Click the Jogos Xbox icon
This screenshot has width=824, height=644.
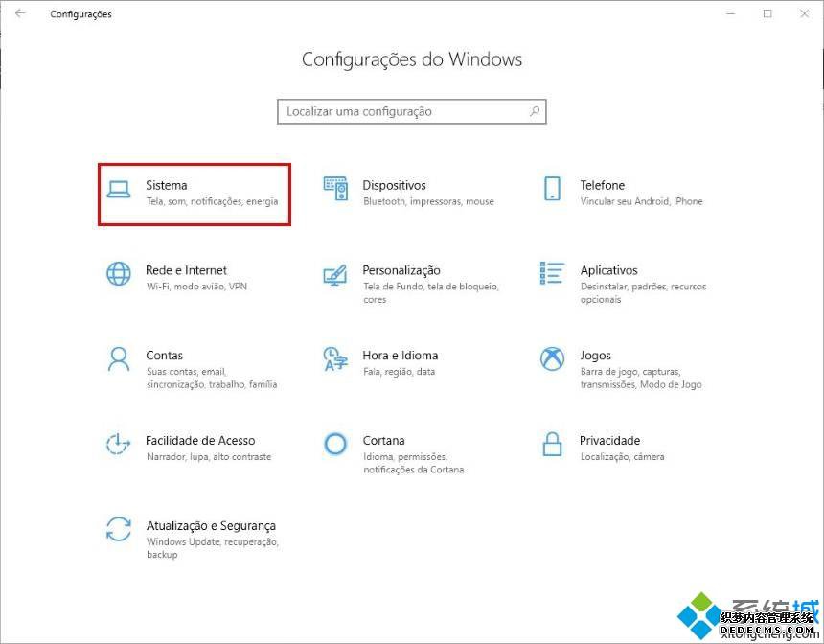pyautogui.click(x=552, y=359)
